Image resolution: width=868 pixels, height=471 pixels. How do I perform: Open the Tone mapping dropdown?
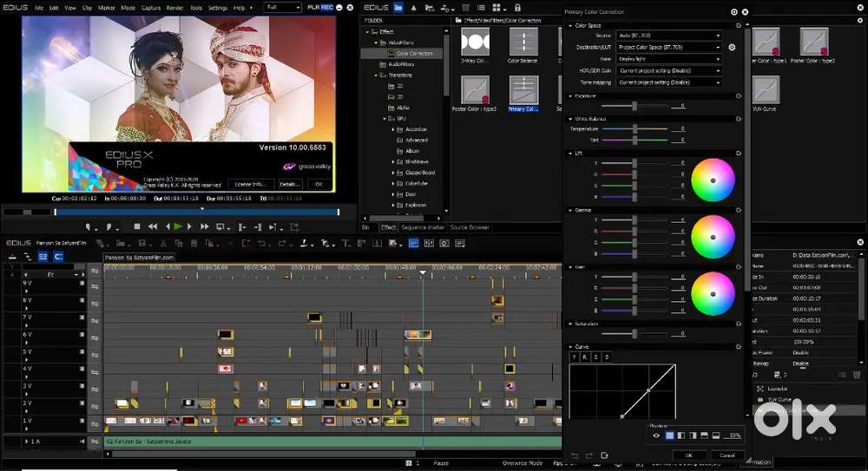(x=667, y=82)
